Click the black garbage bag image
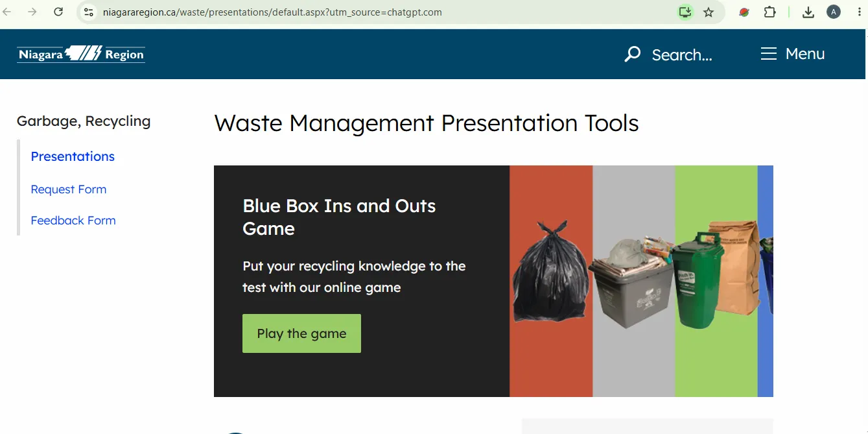 tap(551, 271)
